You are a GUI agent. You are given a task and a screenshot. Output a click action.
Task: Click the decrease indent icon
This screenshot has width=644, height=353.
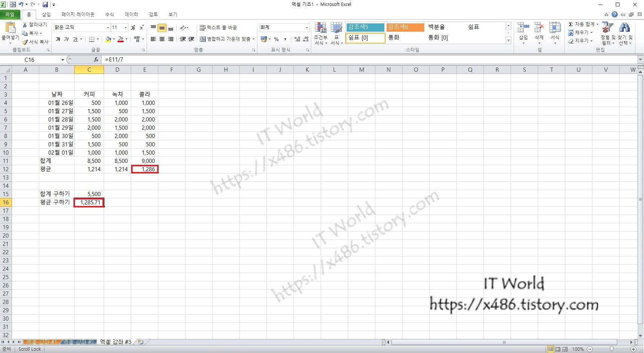point(183,39)
